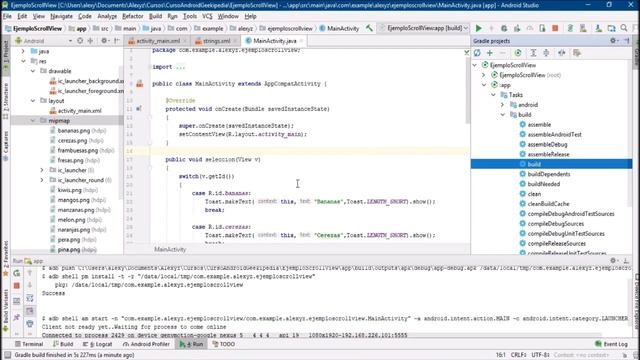
Task: Stop the app with the red toolbar square
Action: (555, 28)
